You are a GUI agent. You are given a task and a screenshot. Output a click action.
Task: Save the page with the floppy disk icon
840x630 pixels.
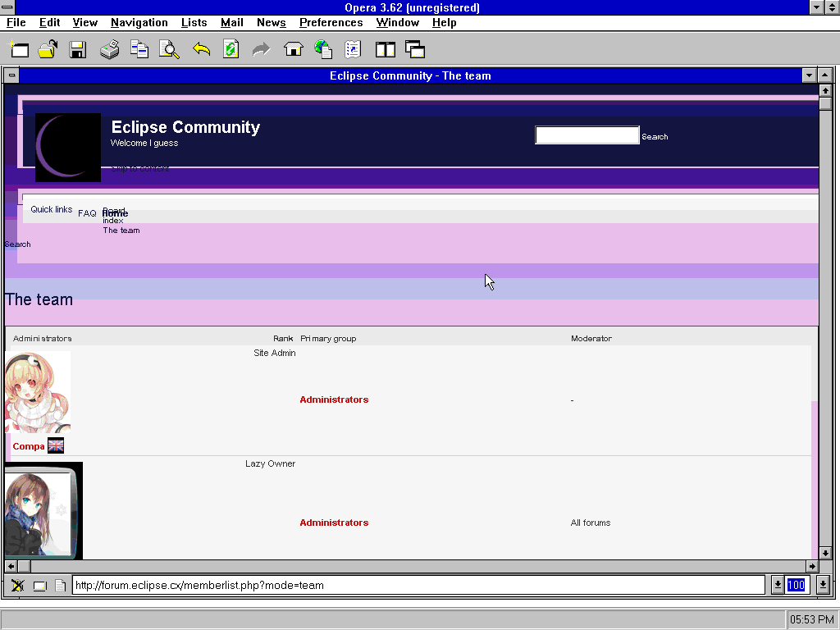(x=78, y=49)
